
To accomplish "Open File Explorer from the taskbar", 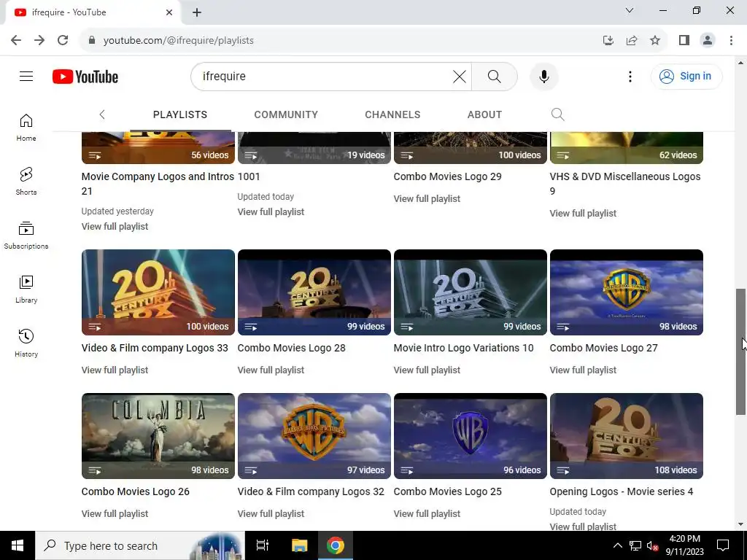I will [x=300, y=545].
